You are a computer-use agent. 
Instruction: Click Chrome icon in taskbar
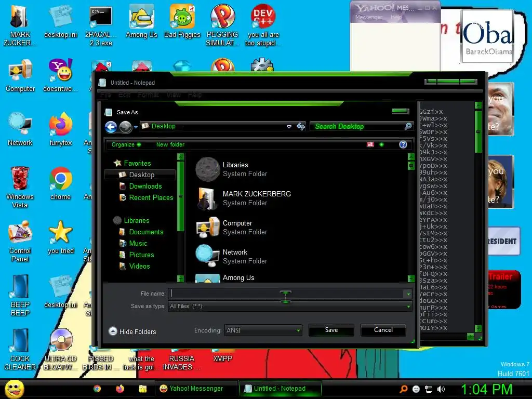point(97,389)
